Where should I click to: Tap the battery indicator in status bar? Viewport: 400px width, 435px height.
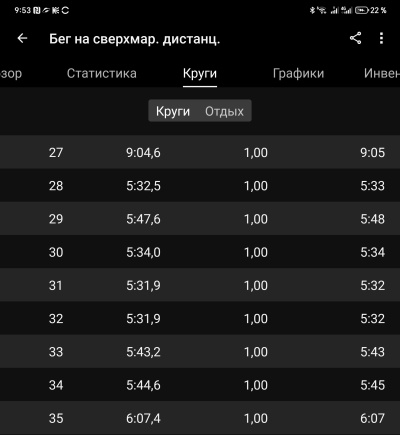pyautogui.click(x=361, y=10)
